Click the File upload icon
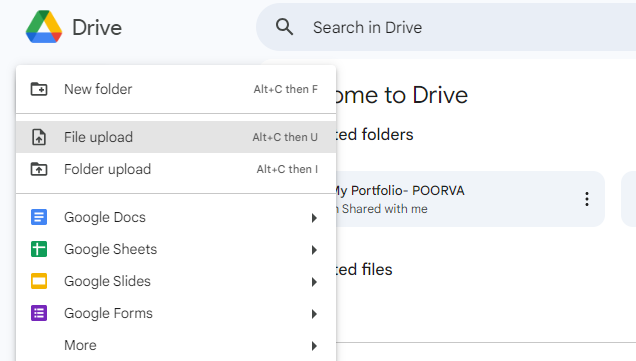 point(39,137)
